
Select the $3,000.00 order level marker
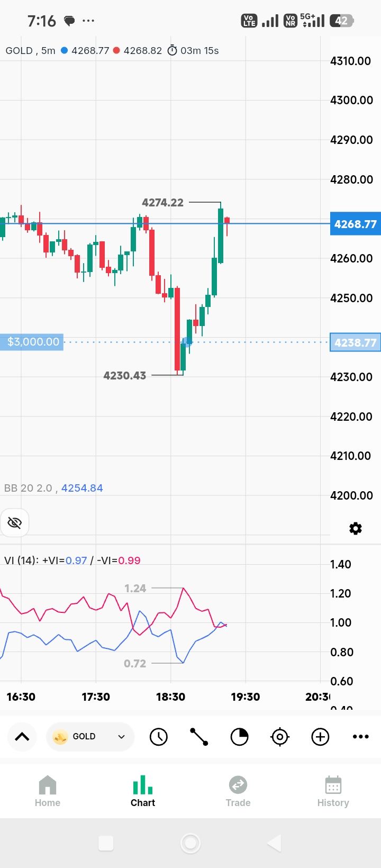[32, 342]
